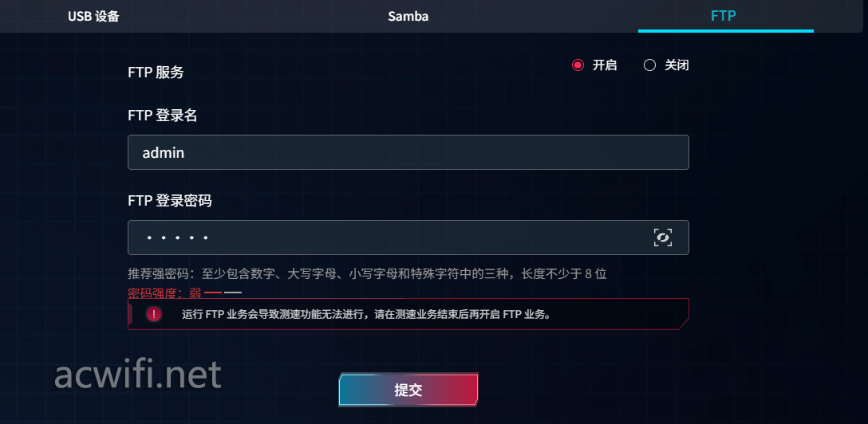Toggle password visibility eye icon
868x424 pixels.
[x=662, y=237]
